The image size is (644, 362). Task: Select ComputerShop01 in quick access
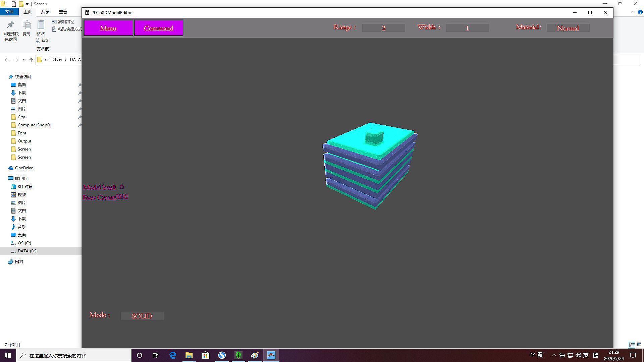point(35,125)
